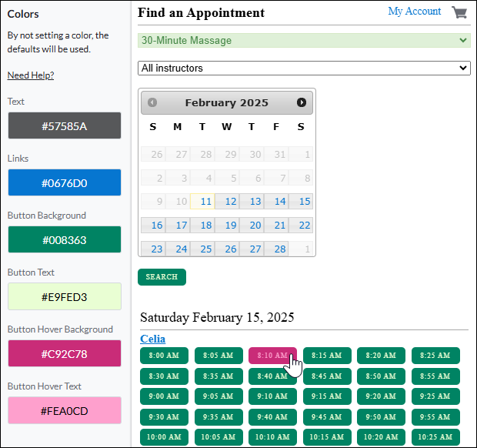Open the Need Help? link

pos(31,75)
